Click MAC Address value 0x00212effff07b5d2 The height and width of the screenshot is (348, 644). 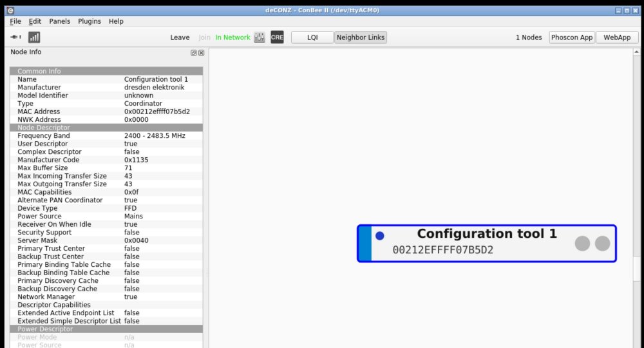click(157, 111)
